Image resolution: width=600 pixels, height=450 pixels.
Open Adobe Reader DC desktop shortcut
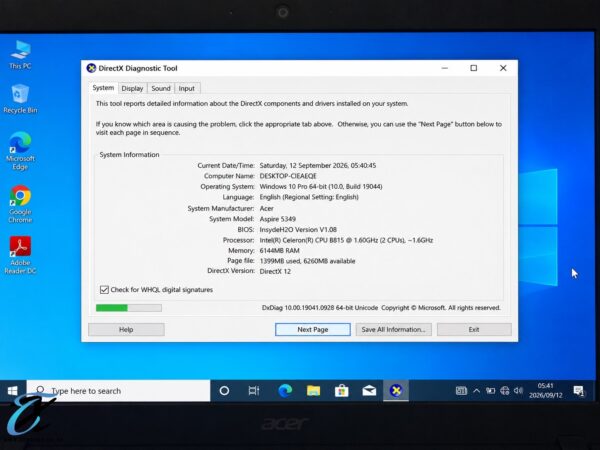click(x=20, y=255)
